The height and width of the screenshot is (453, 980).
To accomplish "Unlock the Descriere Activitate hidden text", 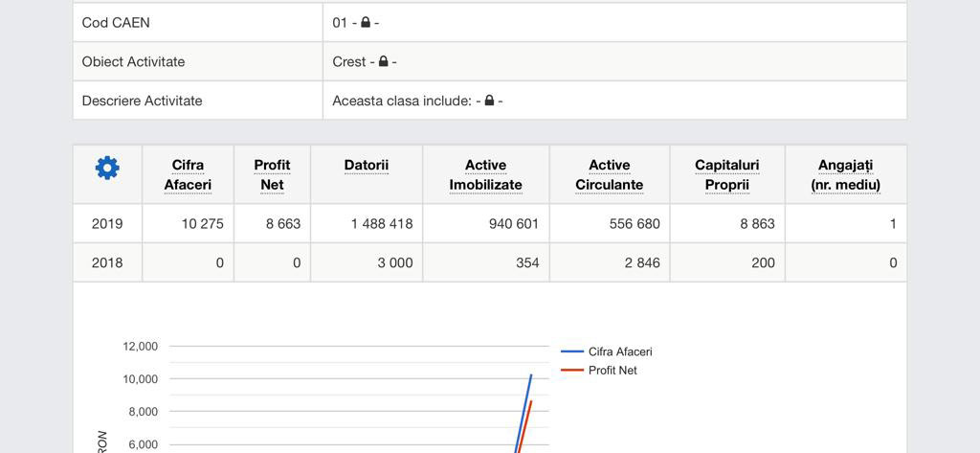I will (489, 101).
